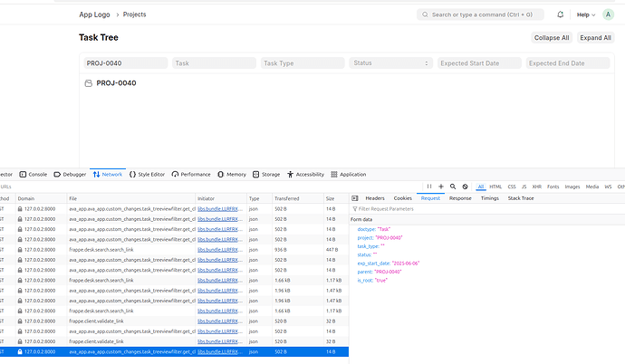This screenshot has height=364, width=625.
Task: Focus the Filter Request Parameters box
Action: [x=399, y=208]
